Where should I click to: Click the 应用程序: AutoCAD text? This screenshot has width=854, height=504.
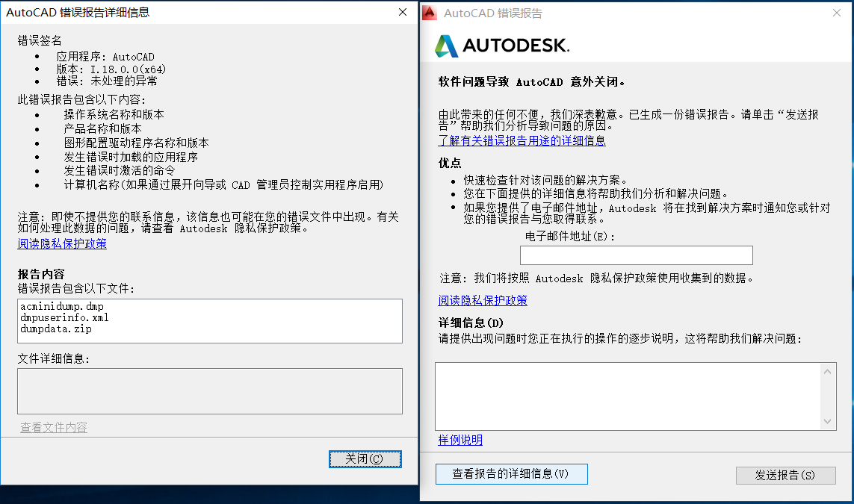(105, 57)
